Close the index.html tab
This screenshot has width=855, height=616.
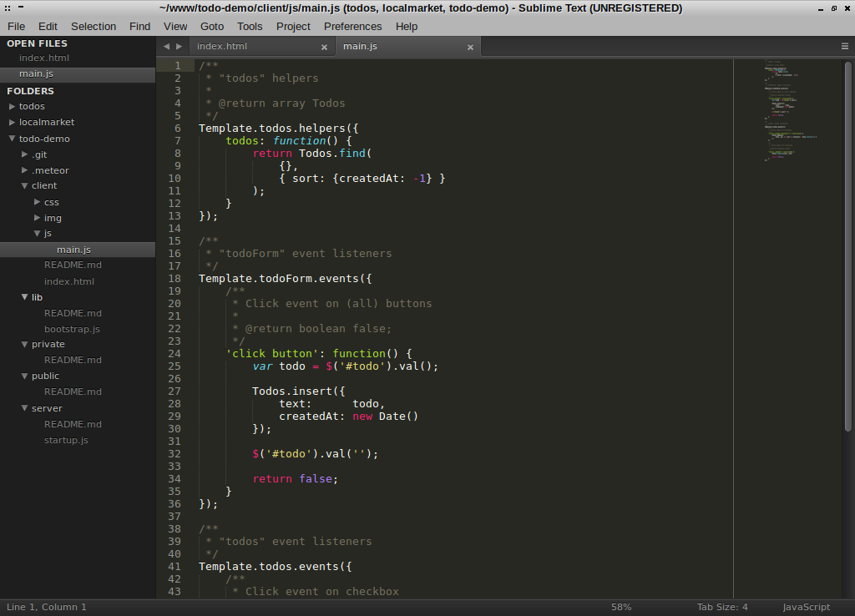(324, 48)
